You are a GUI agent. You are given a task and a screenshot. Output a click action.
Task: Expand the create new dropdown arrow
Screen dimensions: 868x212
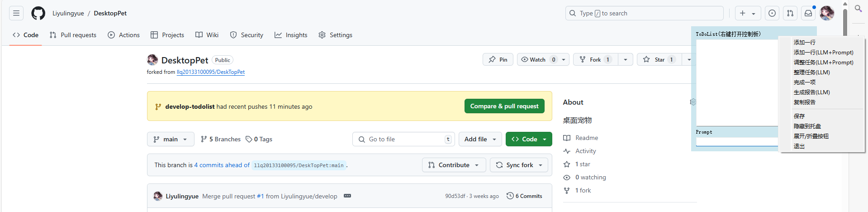[x=754, y=14]
